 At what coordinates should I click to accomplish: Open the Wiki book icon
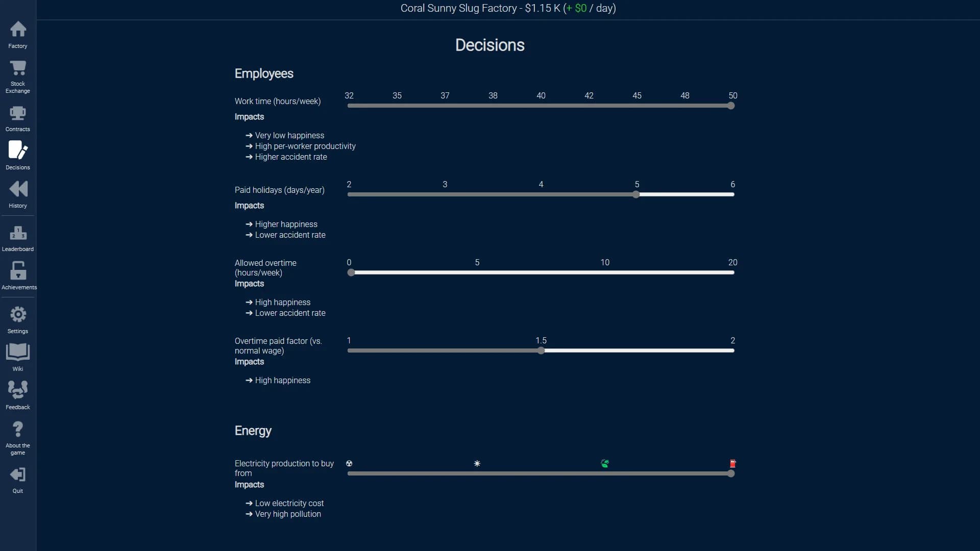[18, 352]
